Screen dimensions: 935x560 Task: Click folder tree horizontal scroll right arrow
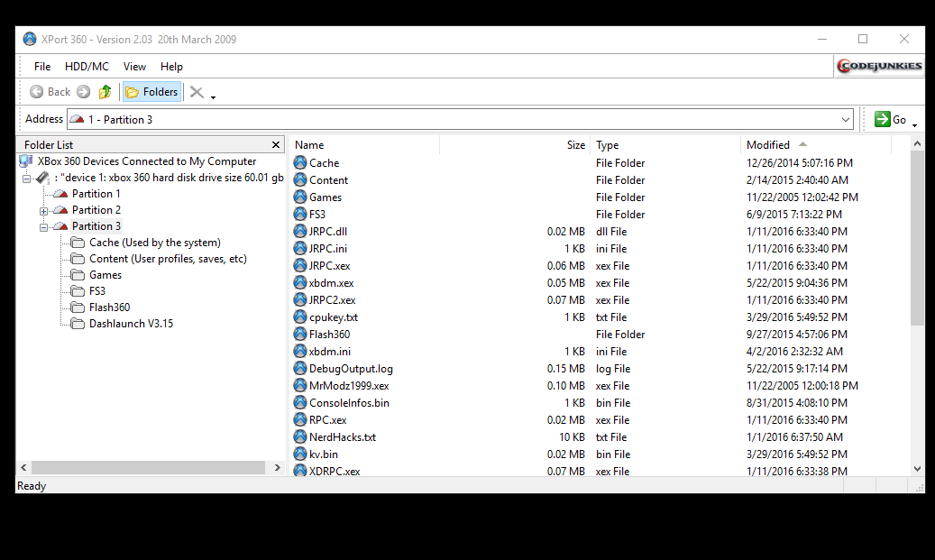[x=278, y=467]
